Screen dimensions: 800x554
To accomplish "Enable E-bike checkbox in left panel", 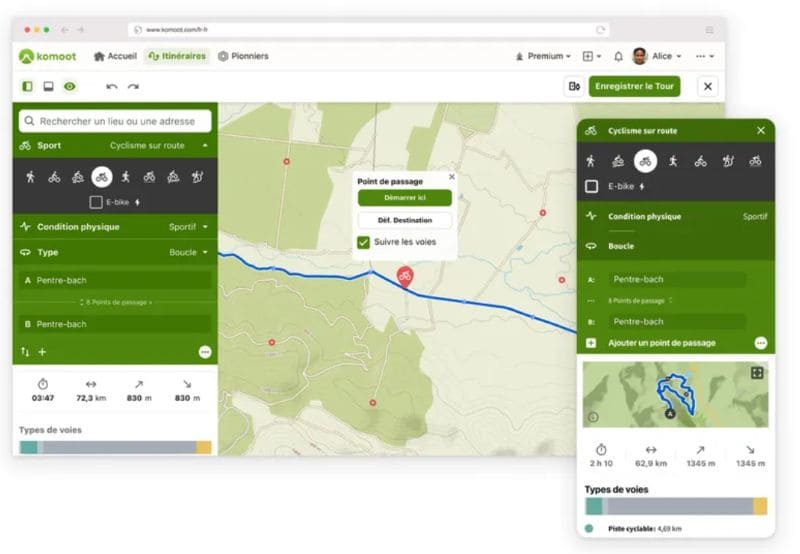I will tap(95, 202).
